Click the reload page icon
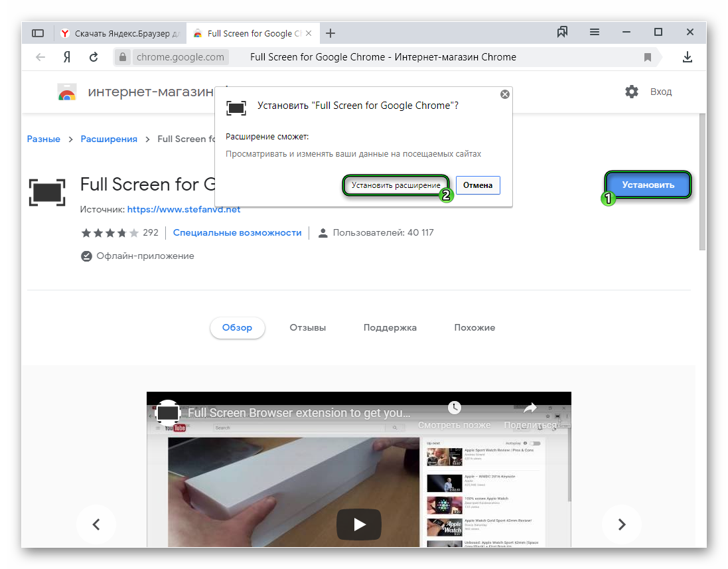Screen dimensions: 728x569 pyautogui.click(x=94, y=57)
